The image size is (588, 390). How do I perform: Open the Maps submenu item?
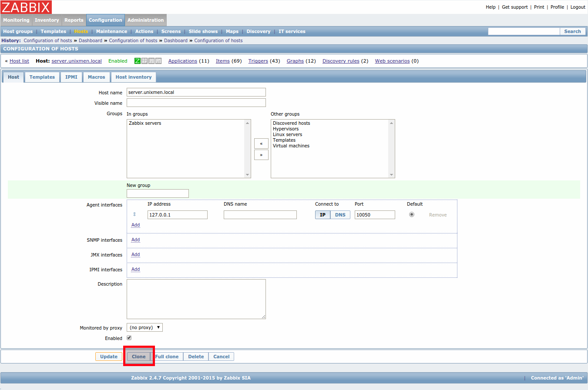[232, 31]
